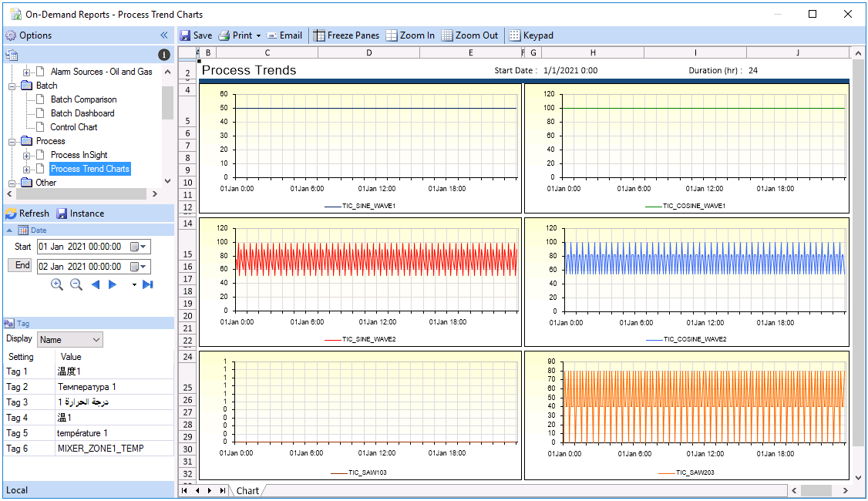
Task: Open the End date calendar dropdown
Action: coord(139,267)
